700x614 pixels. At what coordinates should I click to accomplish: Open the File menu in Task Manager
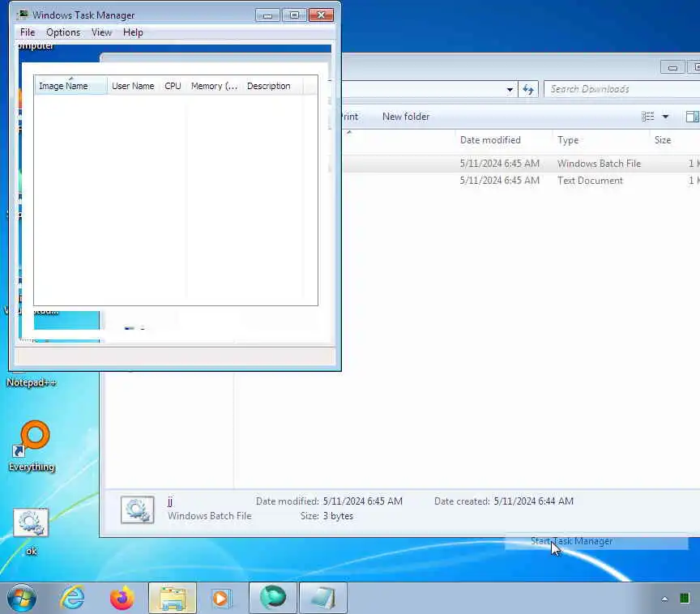coord(28,32)
